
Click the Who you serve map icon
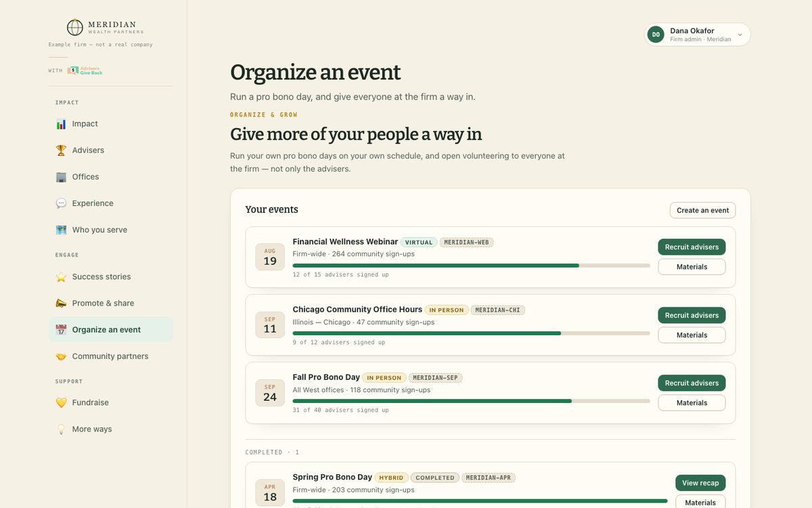[x=61, y=230]
